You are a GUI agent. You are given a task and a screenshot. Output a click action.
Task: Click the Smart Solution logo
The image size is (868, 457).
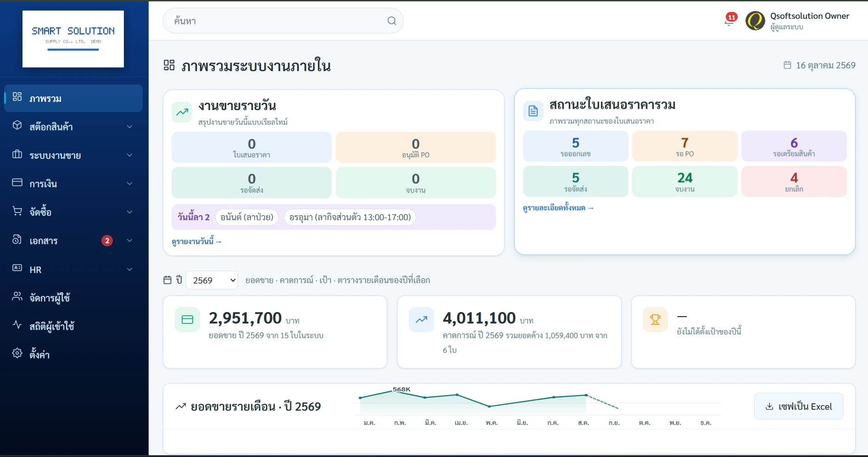click(73, 39)
